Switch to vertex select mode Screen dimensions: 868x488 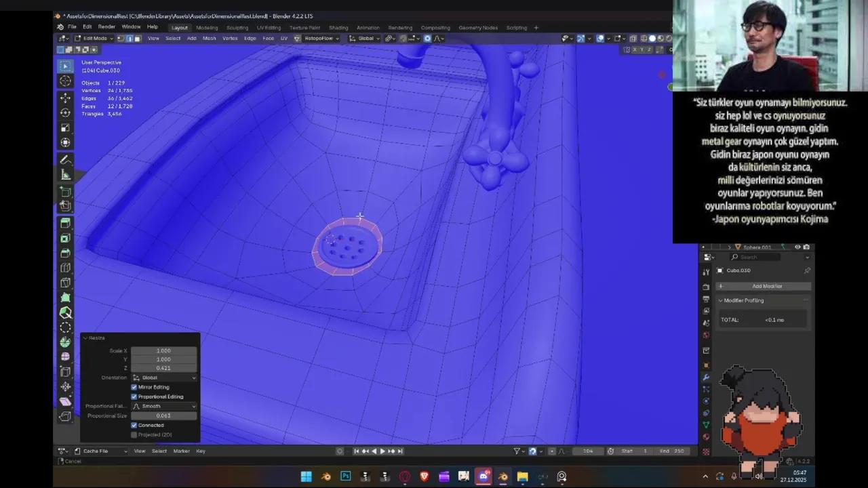point(120,39)
